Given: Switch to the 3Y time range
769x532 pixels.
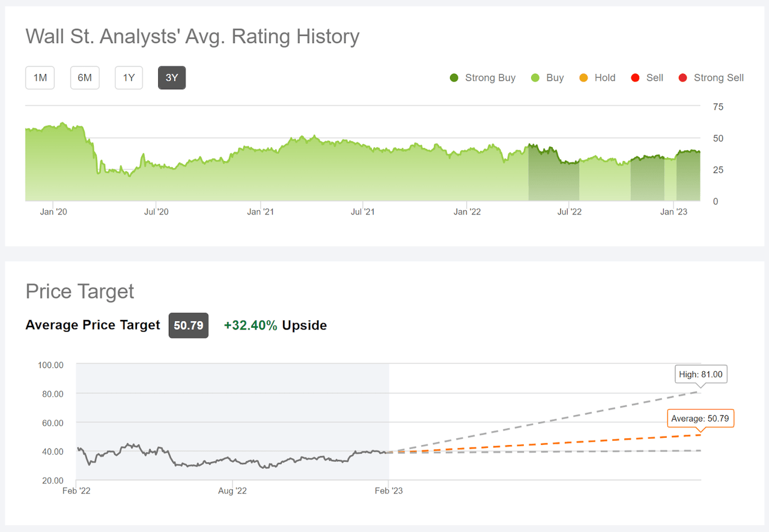Looking at the screenshot, I should point(172,77).
